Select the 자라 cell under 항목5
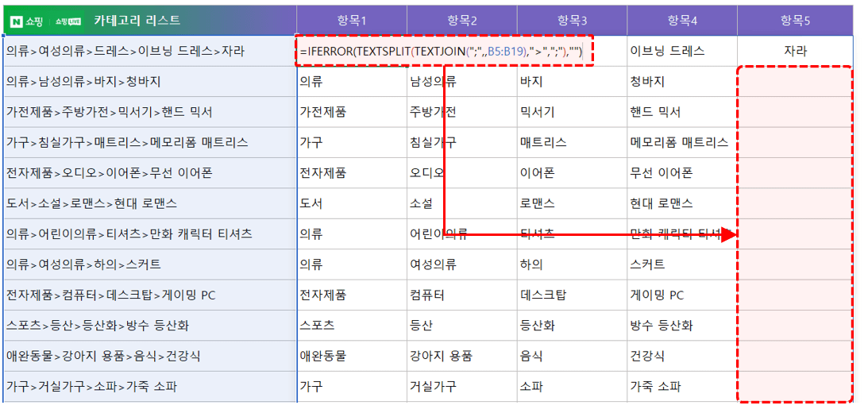The width and height of the screenshot is (868, 413). (795, 51)
